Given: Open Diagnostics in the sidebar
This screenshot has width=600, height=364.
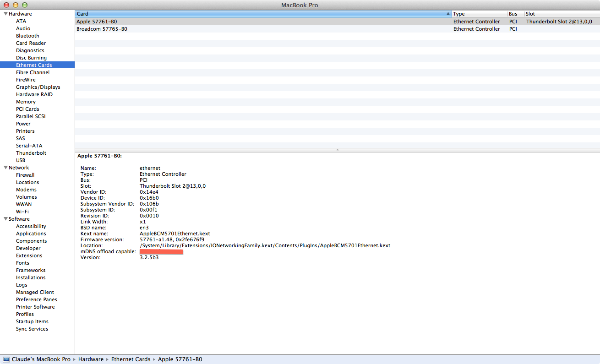Looking at the screenshot, I should pos(30,50).
